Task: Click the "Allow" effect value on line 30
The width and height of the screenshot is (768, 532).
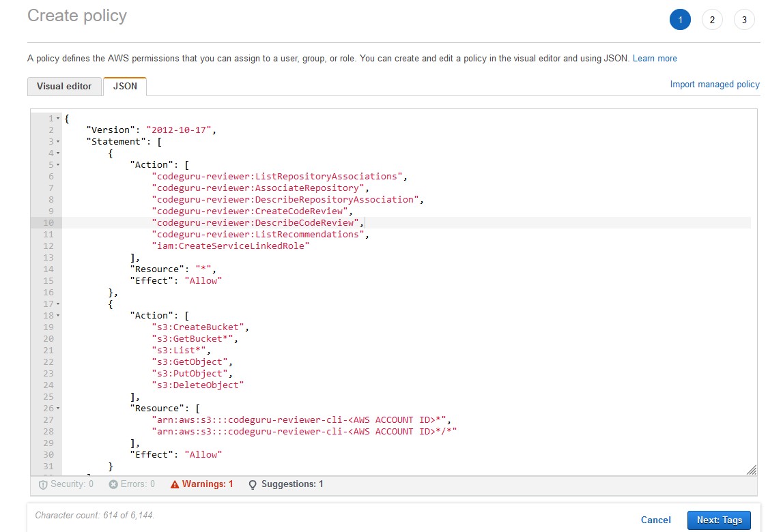Action: 203,455
